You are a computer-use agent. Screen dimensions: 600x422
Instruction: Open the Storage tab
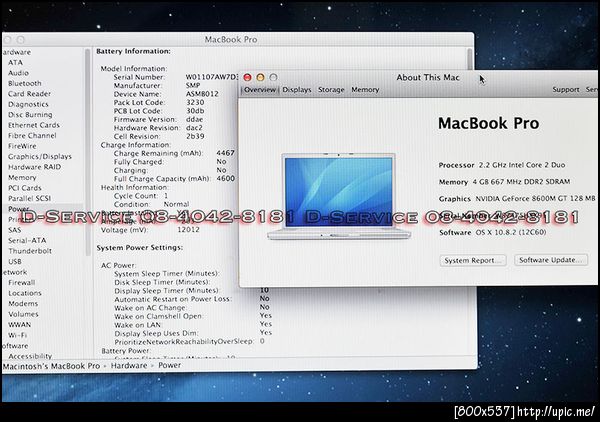click(331, 90)
